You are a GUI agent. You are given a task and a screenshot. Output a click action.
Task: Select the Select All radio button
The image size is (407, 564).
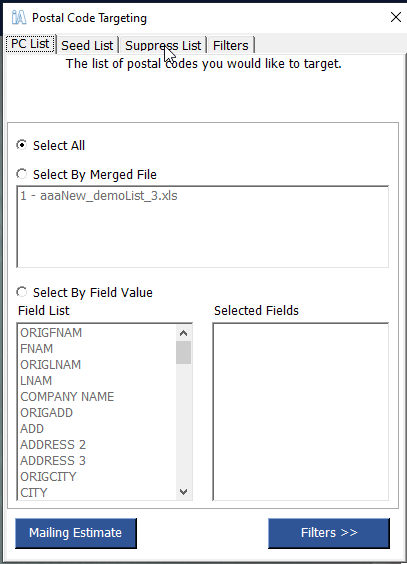(x=22, y=145)
